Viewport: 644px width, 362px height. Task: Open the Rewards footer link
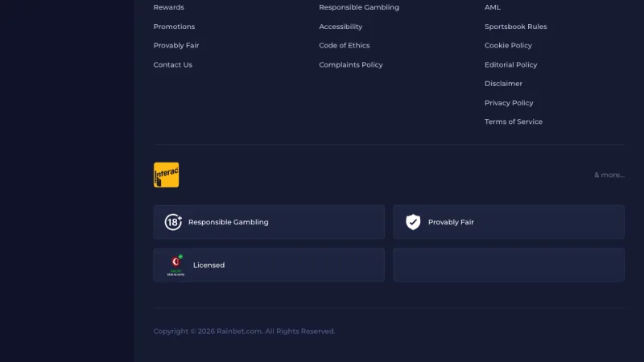coord(168,7)
